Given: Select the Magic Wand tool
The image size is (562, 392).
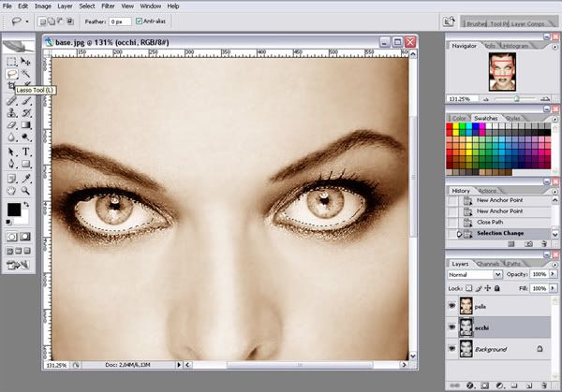Looking at the screenshot, I should (x=25, y=74).
